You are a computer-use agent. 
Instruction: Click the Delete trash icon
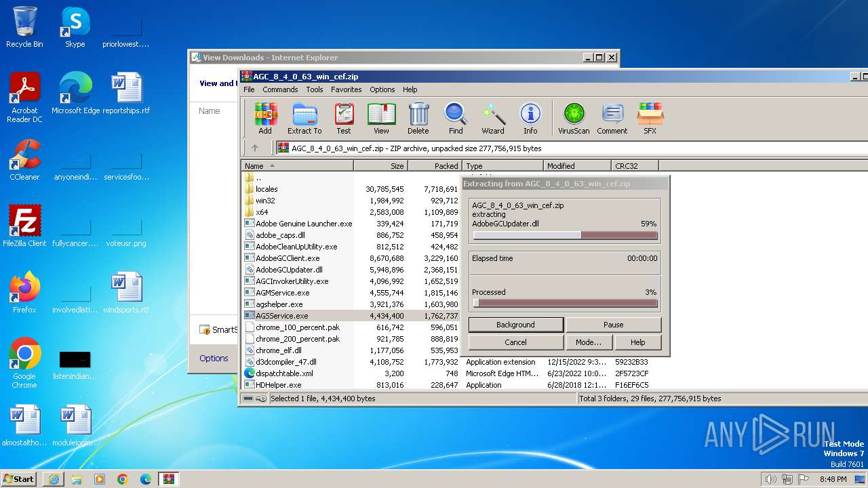pyautogui.click(x=418, y=119)
